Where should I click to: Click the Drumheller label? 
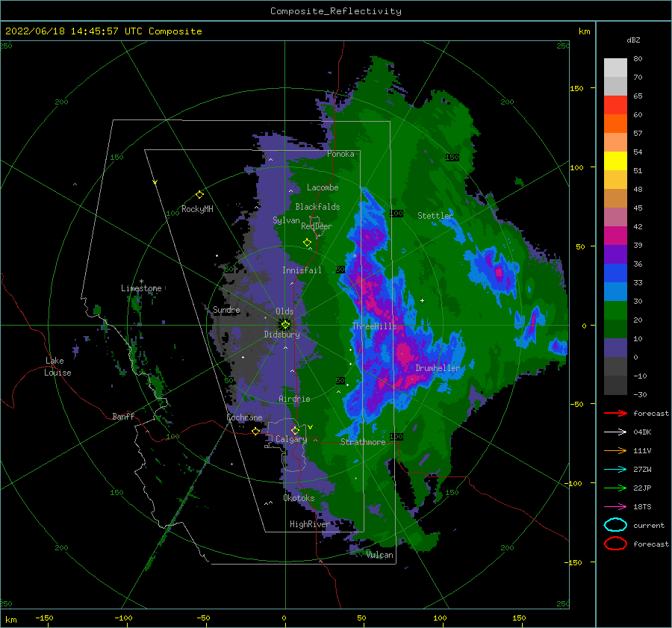coord(438,368)
